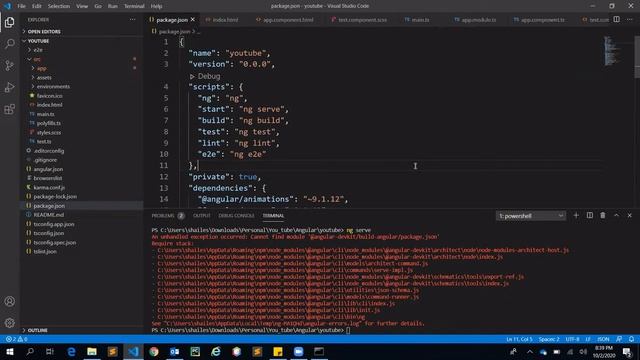Open the powershell terminal selector dropdown
The image size is (640, 360).
(x=531, y=216)
